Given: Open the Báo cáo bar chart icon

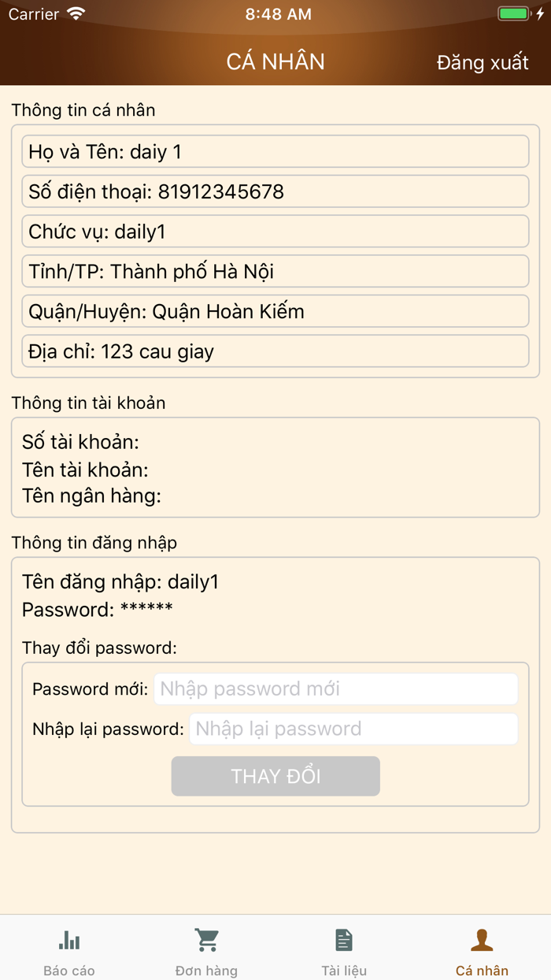Looking at the screenshot, I should coord(69,940).
